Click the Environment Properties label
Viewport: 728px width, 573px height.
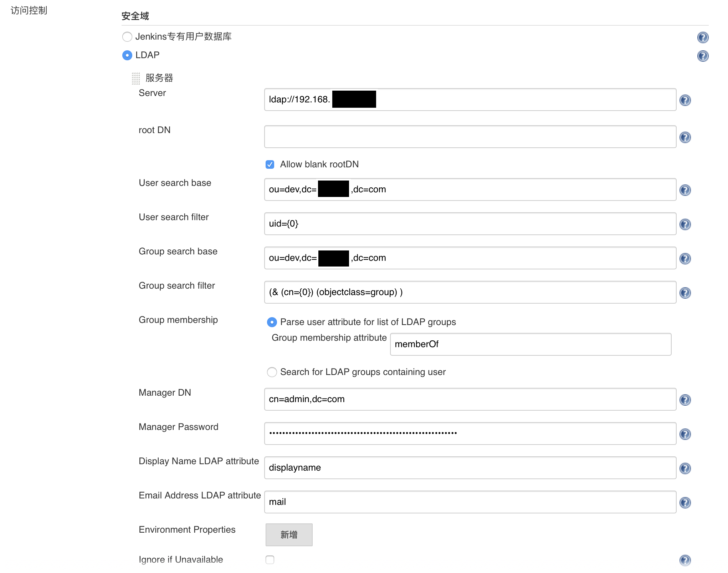point(187,530)
